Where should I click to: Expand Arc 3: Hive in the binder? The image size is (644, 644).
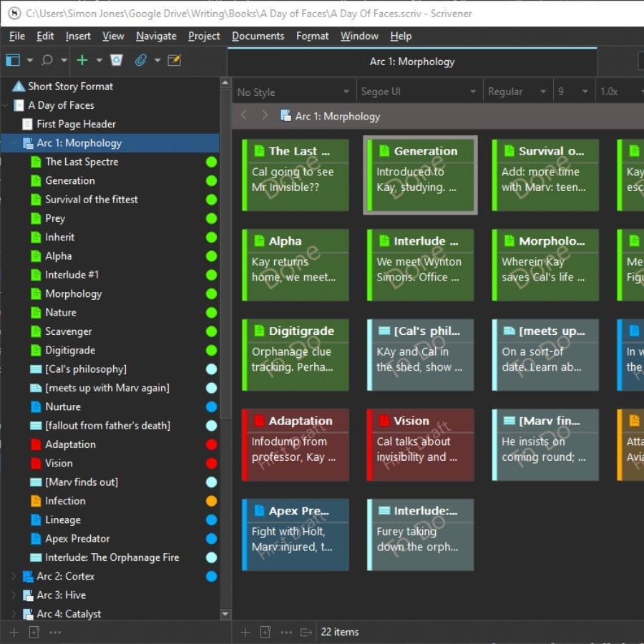pos(14,595)
